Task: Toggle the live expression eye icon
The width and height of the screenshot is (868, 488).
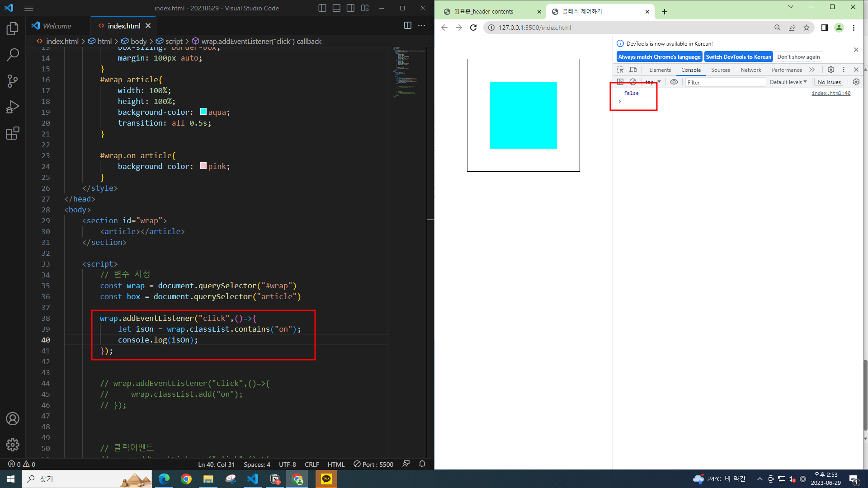Action: pos(674,82)
